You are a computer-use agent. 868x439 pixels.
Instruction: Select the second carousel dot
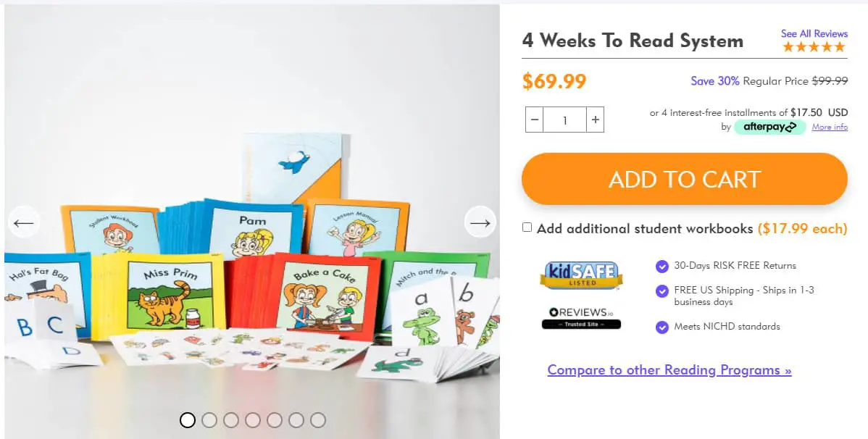click(x=209, y=420)
